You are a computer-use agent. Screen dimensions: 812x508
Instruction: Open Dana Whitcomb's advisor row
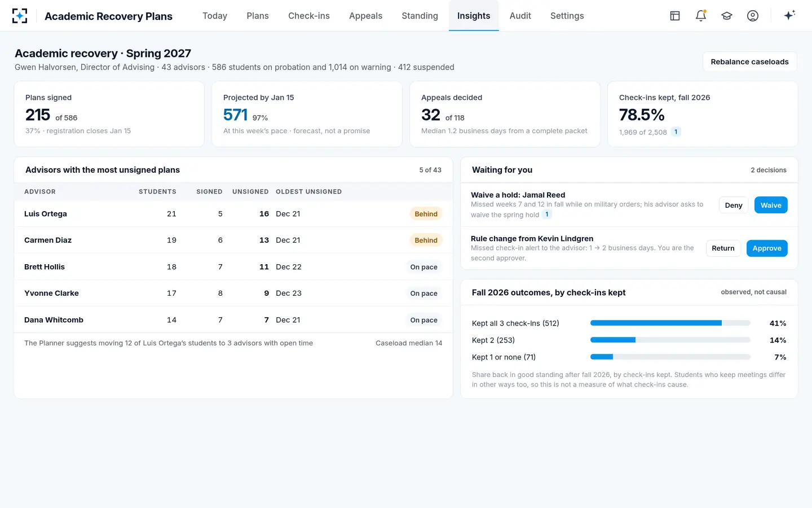233,320
